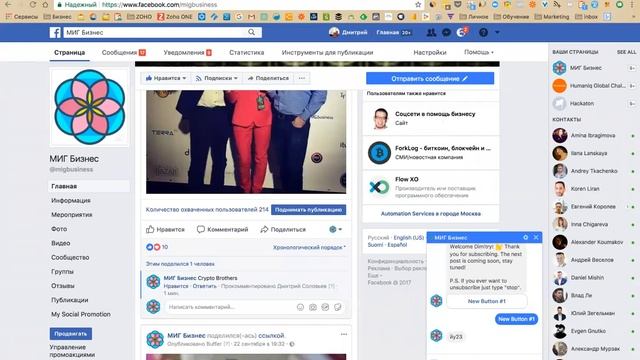Open the Сообщения tab
Screen dimensions: 640x360
[123, 53]
